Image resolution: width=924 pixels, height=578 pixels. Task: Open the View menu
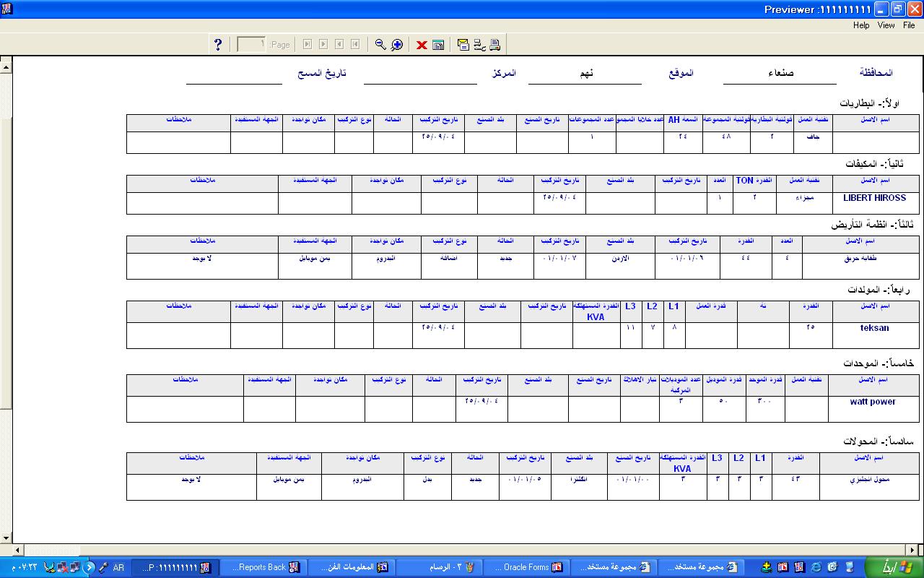coord(886,25)
